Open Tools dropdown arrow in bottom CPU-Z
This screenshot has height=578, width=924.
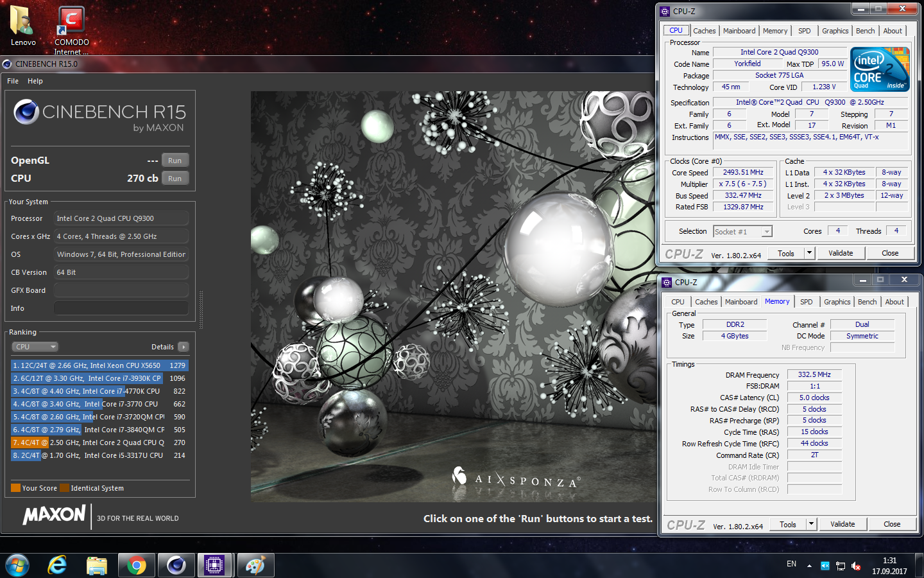point(811,524)
